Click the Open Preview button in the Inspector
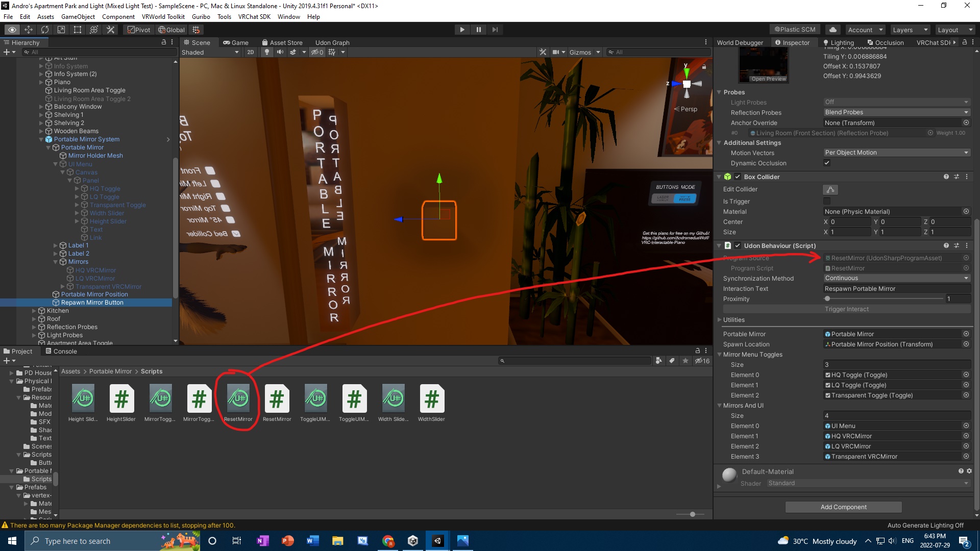 [769, 79]
